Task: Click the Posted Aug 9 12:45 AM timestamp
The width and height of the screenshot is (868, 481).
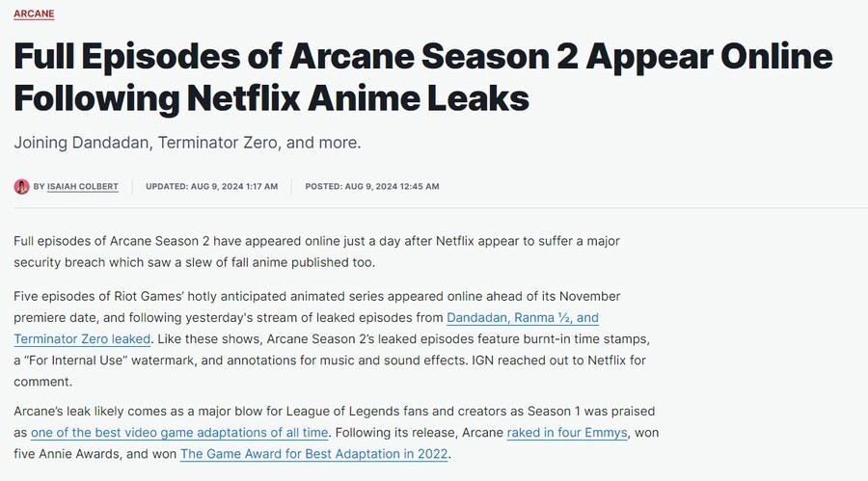Action: point(372,186)
